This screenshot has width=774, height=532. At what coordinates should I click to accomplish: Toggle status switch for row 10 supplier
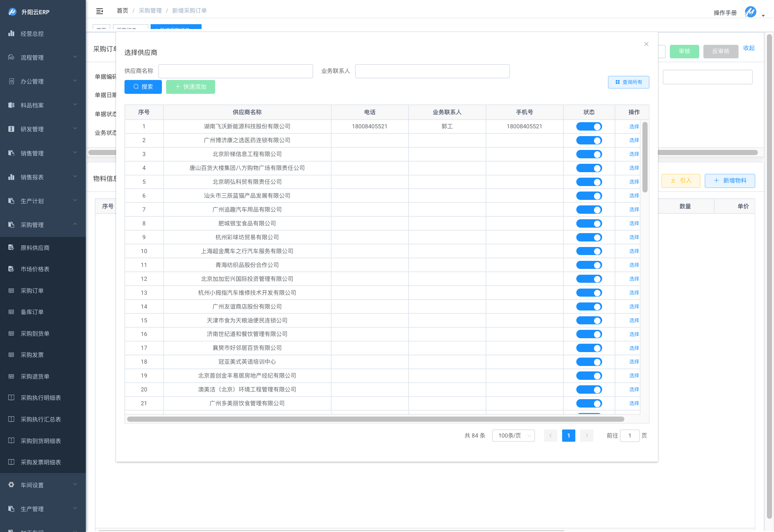click(589, 251)
